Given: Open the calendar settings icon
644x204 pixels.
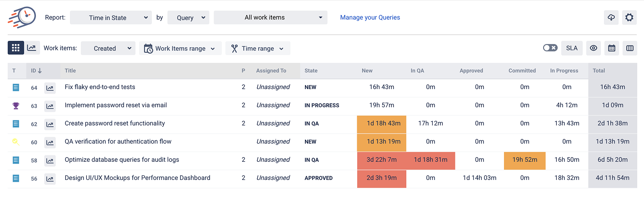Looking at the screenshot, I should tap(612, 48).
